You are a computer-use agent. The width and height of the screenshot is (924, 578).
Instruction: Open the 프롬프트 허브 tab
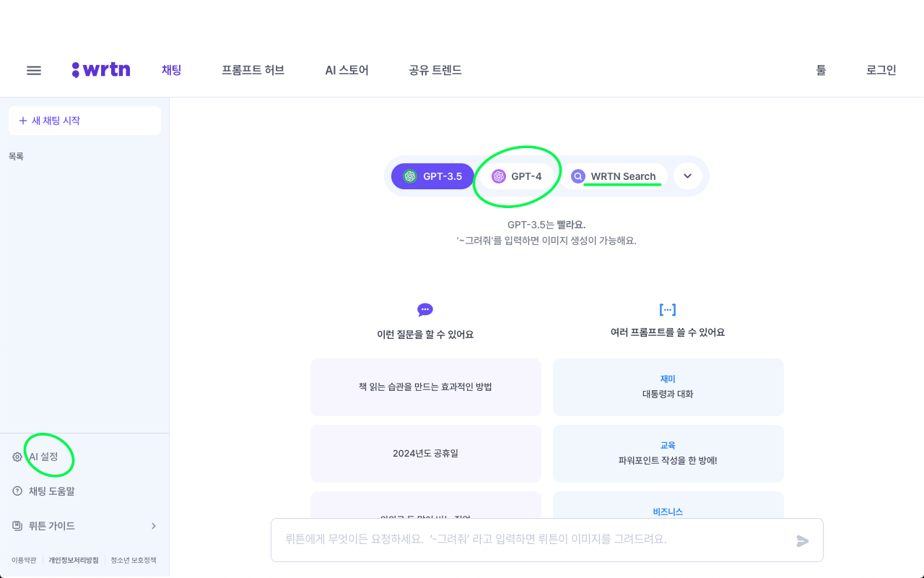tap(253, 70)
